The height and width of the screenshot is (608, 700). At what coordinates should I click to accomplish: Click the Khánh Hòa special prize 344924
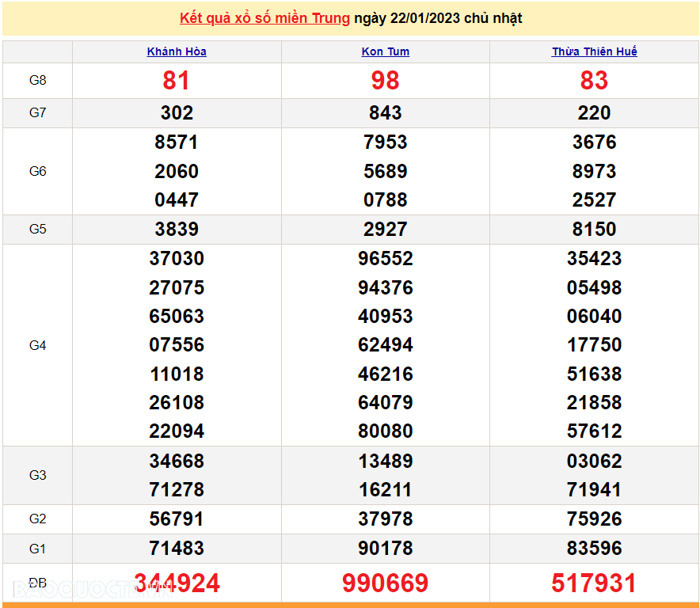pyautogui.click(x=177, y=583)
